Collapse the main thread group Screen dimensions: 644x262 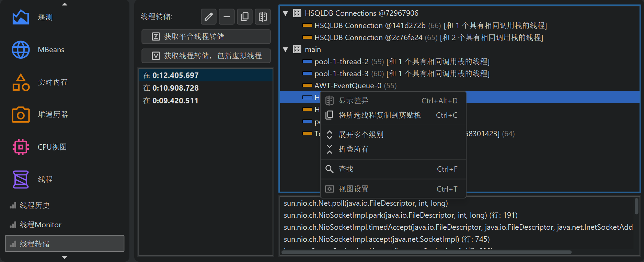pos(285,49)
